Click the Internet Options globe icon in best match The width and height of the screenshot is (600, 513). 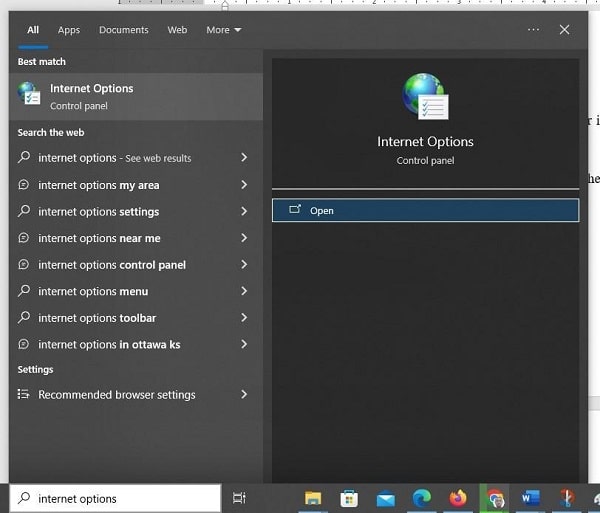pyautogui.click(x=29, y=93)
